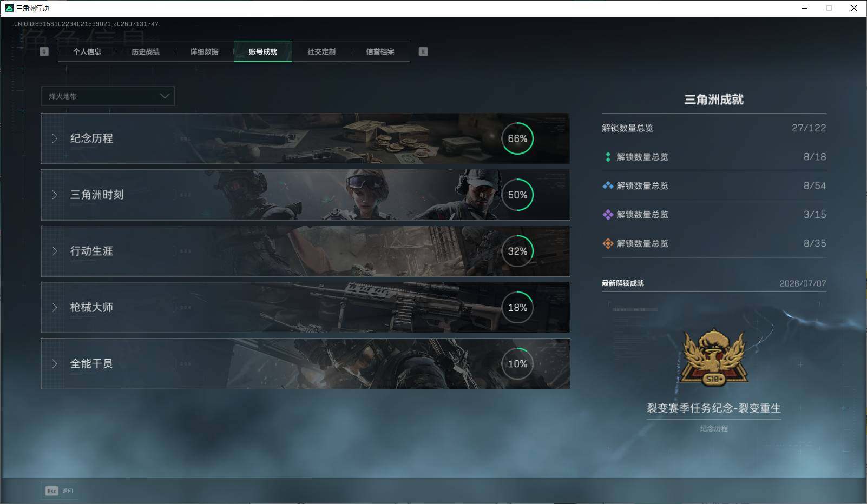Switch to the 历史战绩 tab
The width and height of the screenshot is (867, 504).
(146, 51)
